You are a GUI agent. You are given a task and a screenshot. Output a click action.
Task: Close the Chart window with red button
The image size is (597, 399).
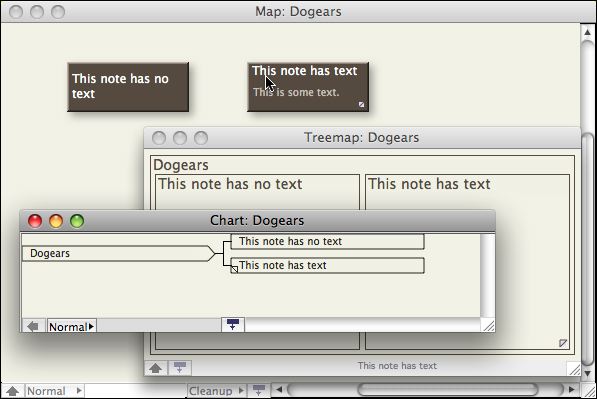(x=35, y=221)
